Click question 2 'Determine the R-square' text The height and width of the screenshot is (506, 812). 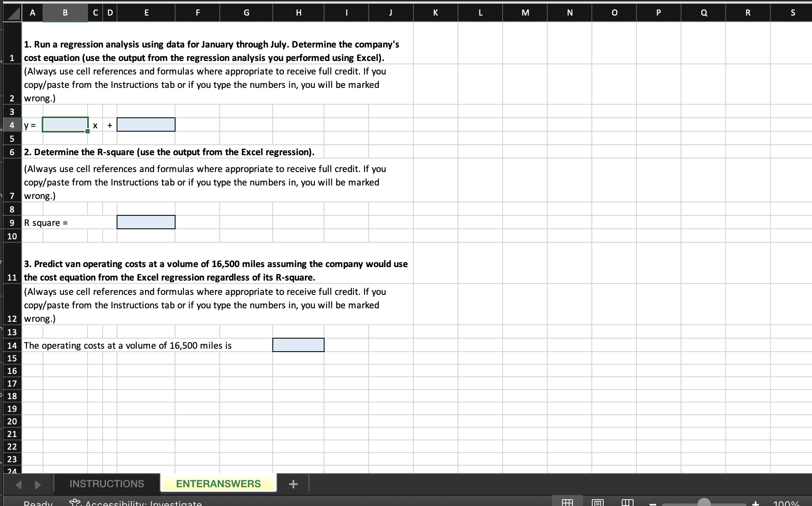click(x=169, y=152)
